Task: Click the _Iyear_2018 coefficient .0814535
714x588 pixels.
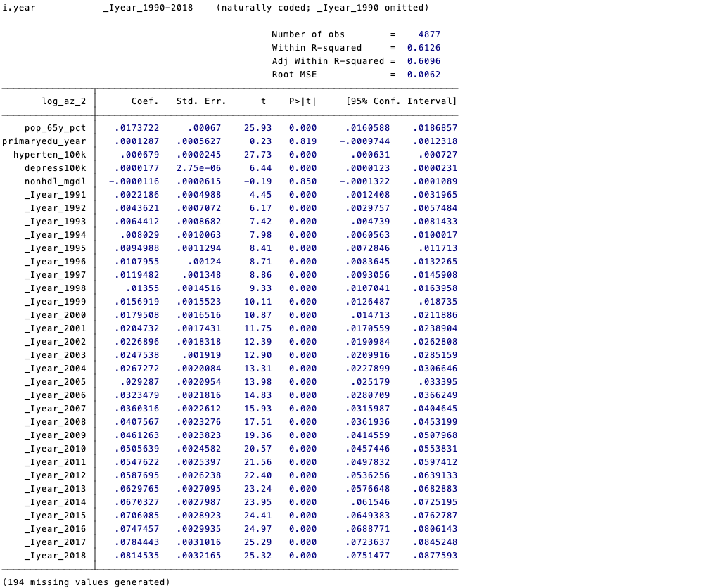Action: point(136,556)
